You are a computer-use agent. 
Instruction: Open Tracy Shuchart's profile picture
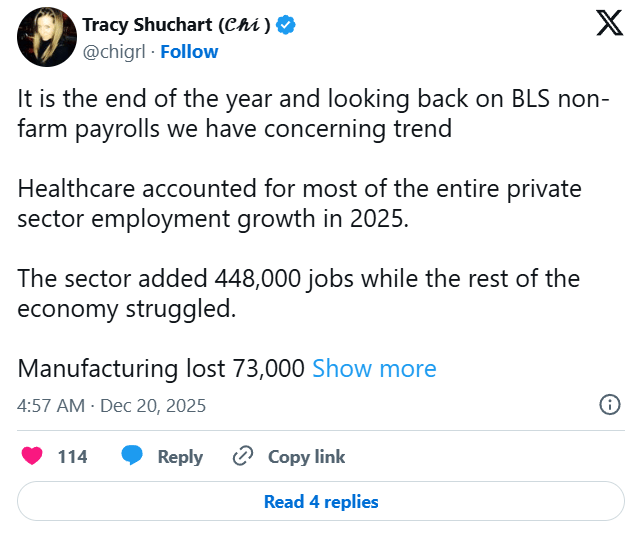coord(46,38)
